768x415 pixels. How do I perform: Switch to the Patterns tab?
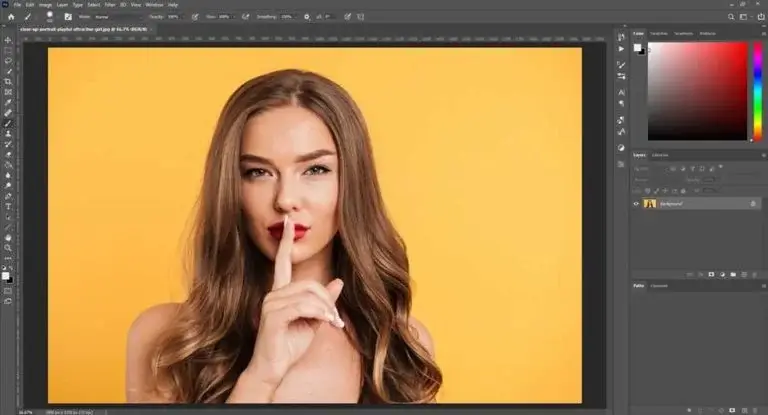(707, 33)
